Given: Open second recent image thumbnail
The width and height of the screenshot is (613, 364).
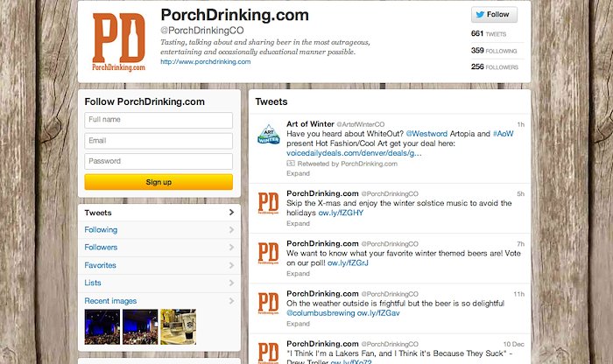Looking at the screenshot, I should coord(140,327).
